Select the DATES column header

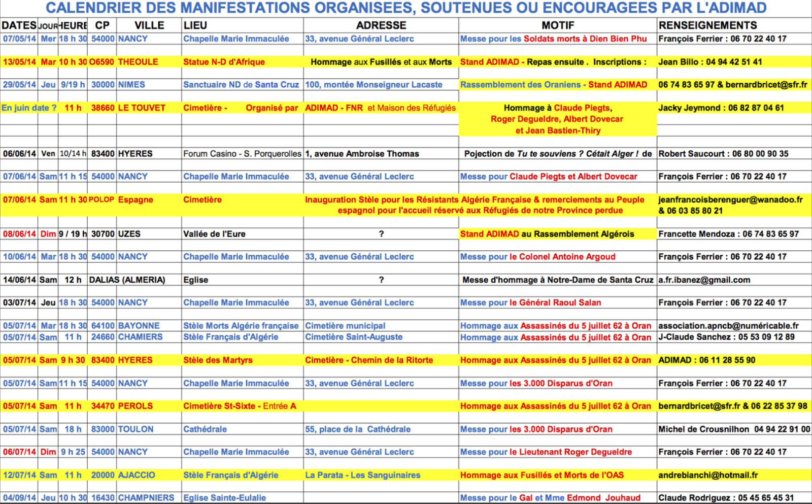click(19, 25)
